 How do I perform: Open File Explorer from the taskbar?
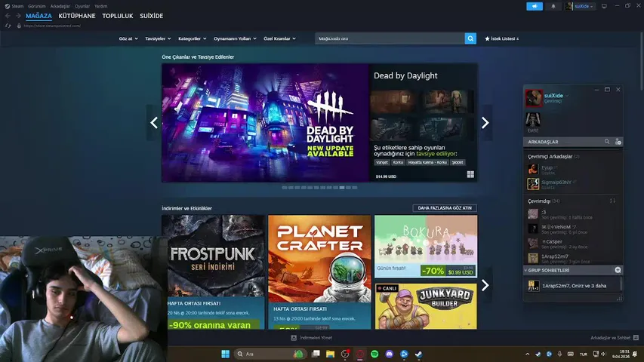point(330,354)
